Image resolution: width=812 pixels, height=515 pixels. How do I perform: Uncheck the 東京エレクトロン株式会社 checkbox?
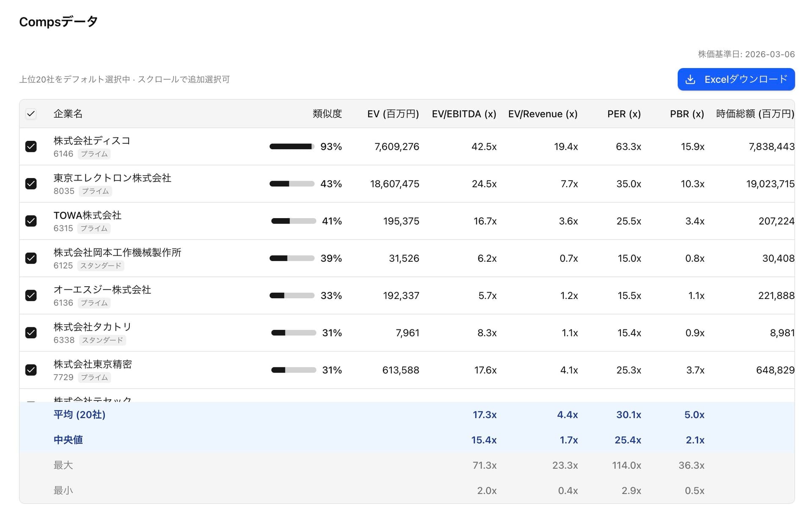(x=31, y=184)
